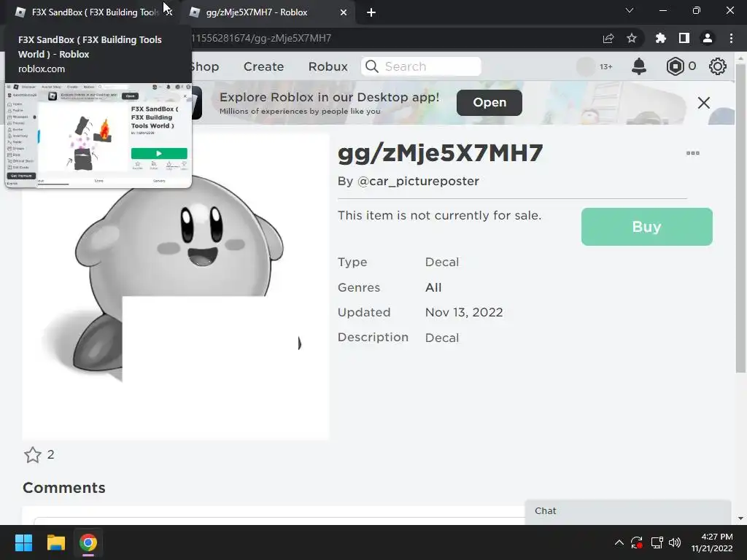Image resolution: width=747 pixels, height=560 pixels.
Task: Click the Comments heading
Action: (x=64, y=488)
